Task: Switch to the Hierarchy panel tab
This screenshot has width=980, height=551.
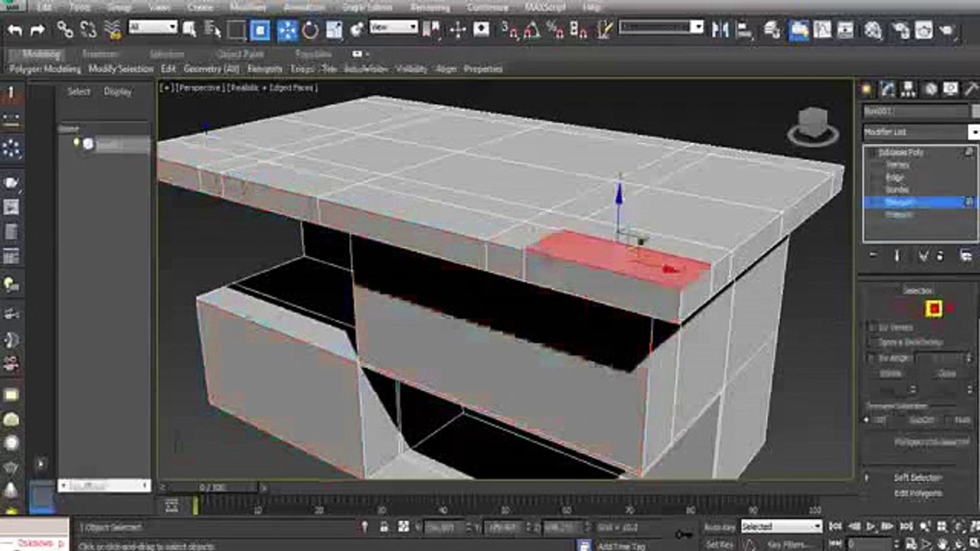Action: [908, 89]
